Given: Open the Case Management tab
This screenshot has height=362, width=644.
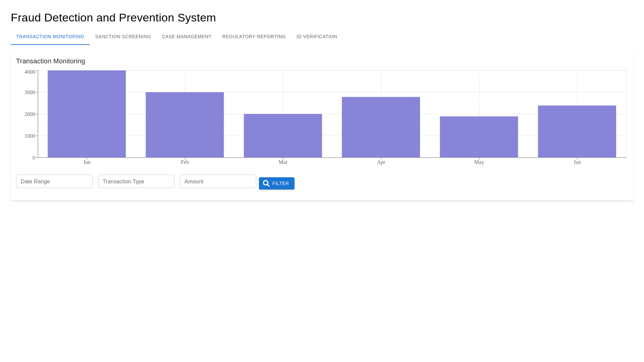Looking at the screenshot, I should (186, 37).
